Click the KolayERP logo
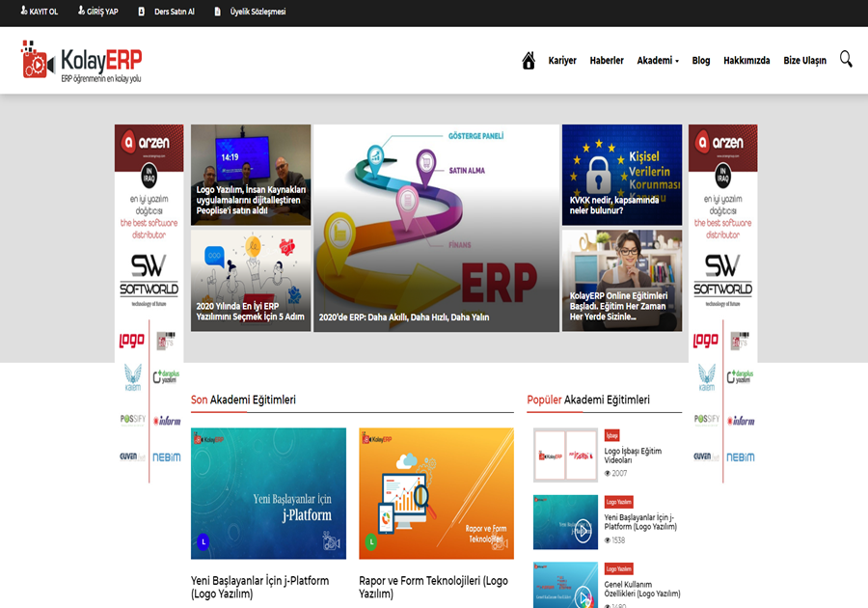The width and height of the screenshot is (868, 608). [x=82, y=60]
